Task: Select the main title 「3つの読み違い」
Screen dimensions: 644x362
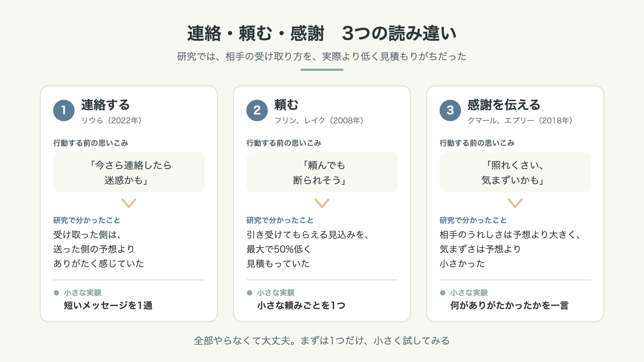Action: [x=399, y=34]
